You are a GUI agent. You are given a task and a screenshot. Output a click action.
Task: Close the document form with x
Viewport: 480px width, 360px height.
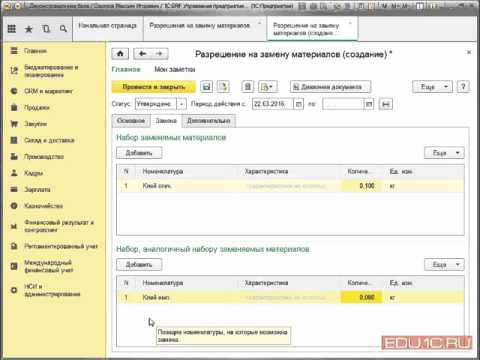[x=469, y=52]
